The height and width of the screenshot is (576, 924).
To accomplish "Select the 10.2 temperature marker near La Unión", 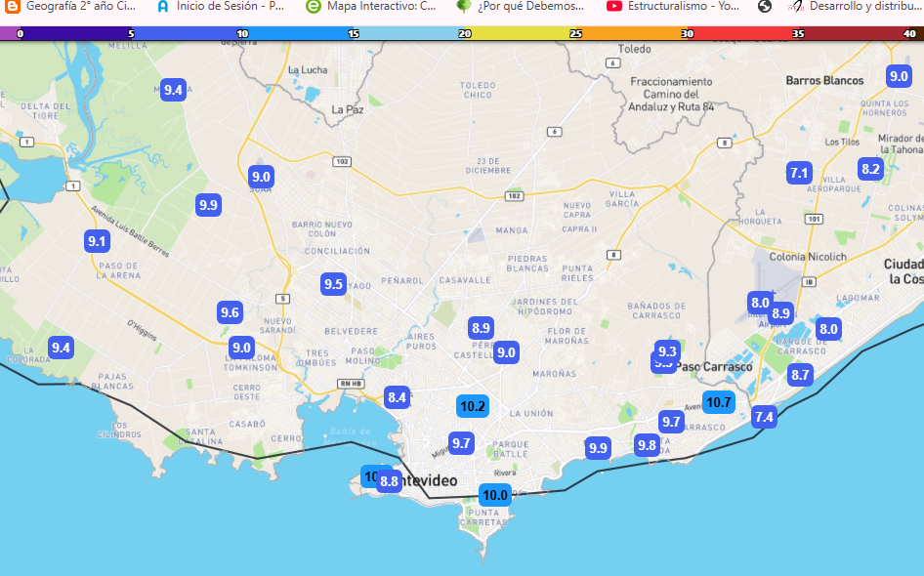I will pyautogui.click(x=473, y=406).
